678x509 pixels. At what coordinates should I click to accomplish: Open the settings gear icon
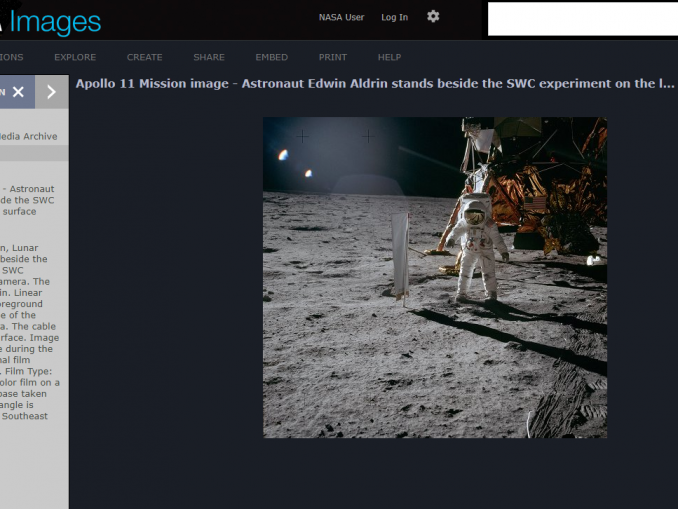point(433,16)
